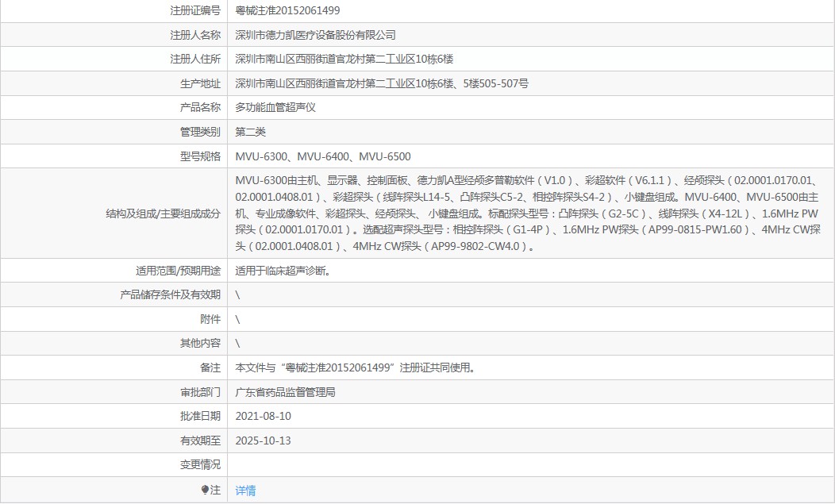
Task: Select approving department 广东省药品监督管理局
Action: [286, 393]
